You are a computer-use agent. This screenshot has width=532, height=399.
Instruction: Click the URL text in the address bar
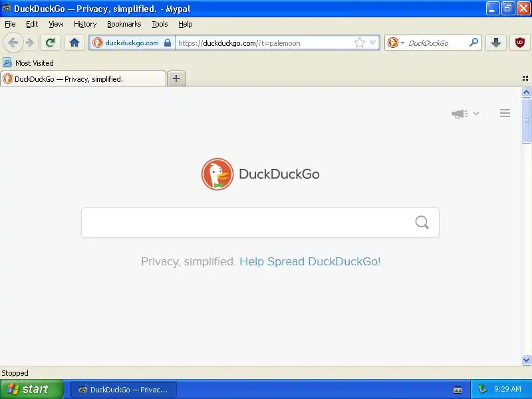pos(239,43)
